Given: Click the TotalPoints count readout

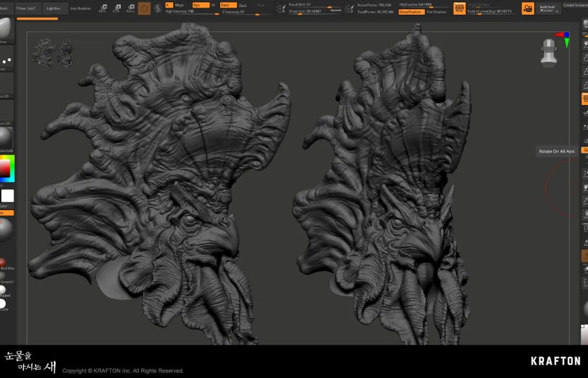Looking at the screenshot, I should pyautogui.click(x=375, y=12).
